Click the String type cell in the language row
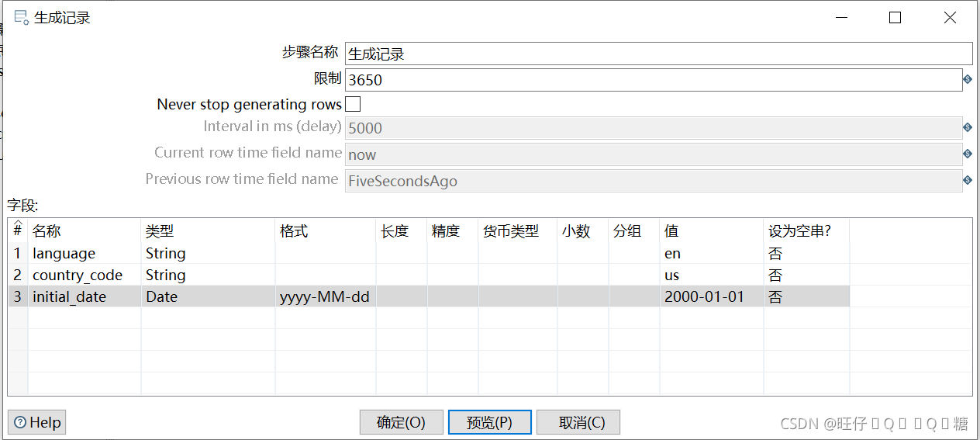The width and height of the screenshot is (980, 440). [x=208, y=253]
